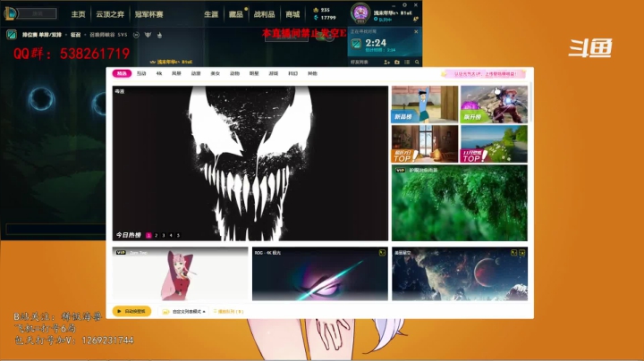The width and height of the screenshot is (644, 361).
Task: Click add friend icon in friend list header
Action: [x=386, y=63]
